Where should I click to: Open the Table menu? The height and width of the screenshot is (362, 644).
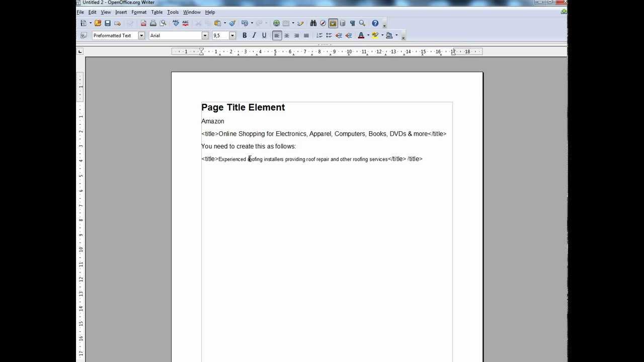(x=156, y=12)
